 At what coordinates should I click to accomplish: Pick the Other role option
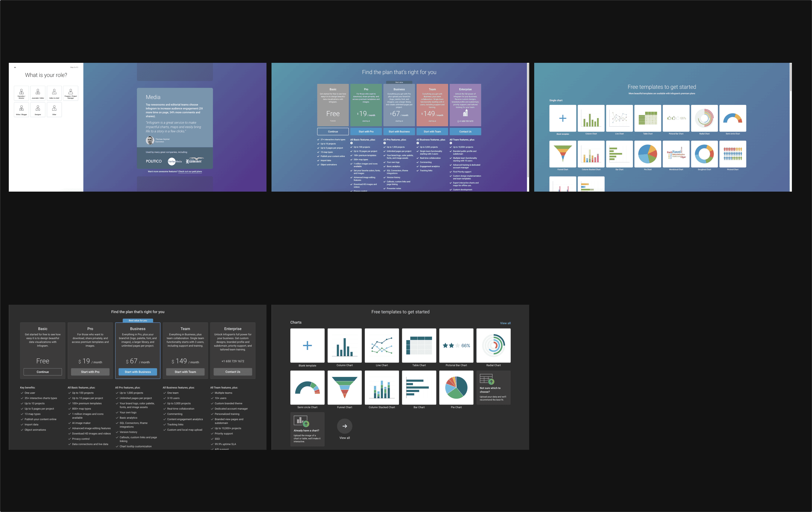pyautogui.click(x=54, y=110)
